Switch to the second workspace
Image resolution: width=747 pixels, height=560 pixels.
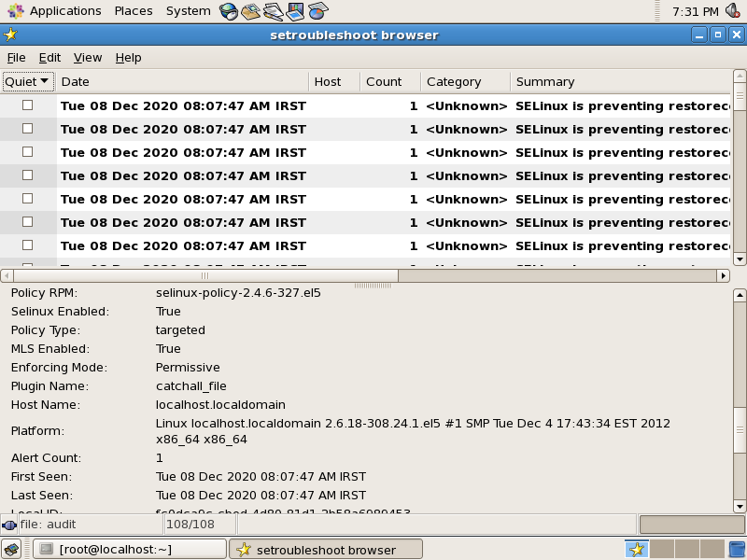662,549
